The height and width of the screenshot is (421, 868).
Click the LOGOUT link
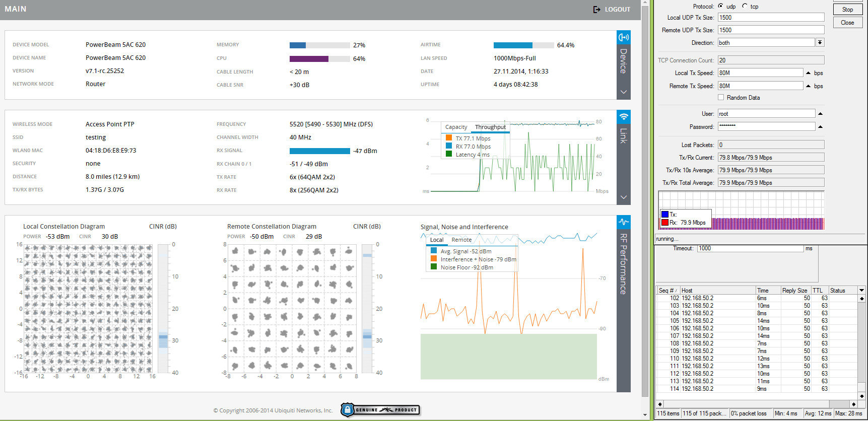click(x=617, y=10)
